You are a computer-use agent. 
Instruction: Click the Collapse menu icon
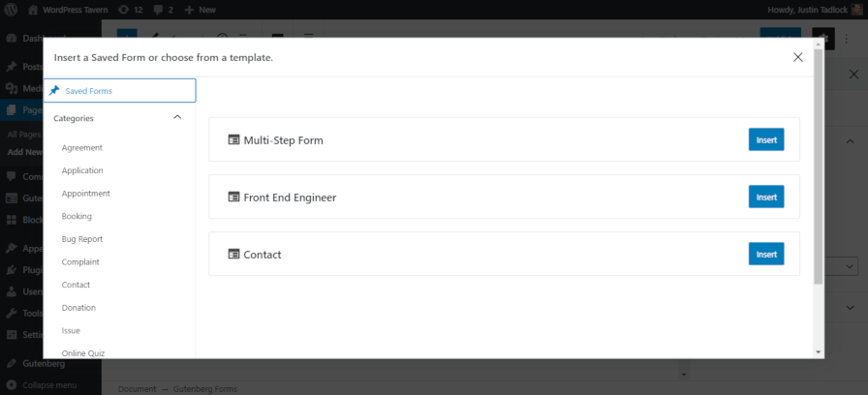click(11, 384)
